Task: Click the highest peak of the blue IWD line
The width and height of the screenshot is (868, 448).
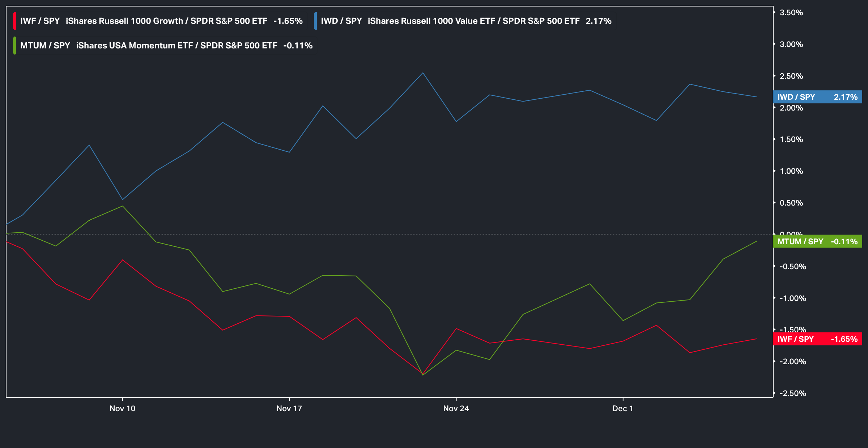Action: coord(423,73)
